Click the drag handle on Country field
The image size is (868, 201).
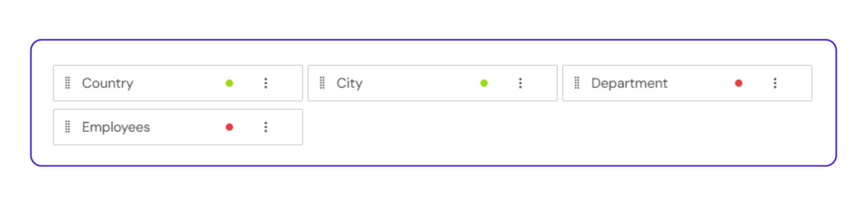pos(68,83)
